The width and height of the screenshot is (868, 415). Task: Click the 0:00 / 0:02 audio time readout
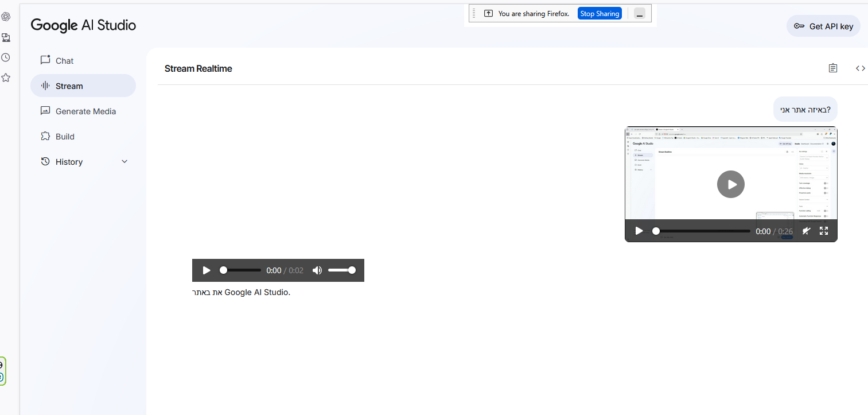point(285,270)
